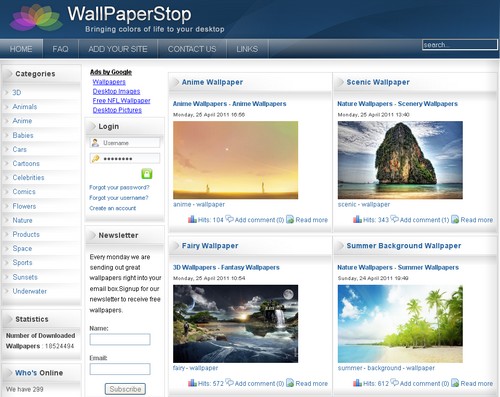Open the FAQ menu item
The height and width of the screenshot is (397, 500).
[60, 49]
